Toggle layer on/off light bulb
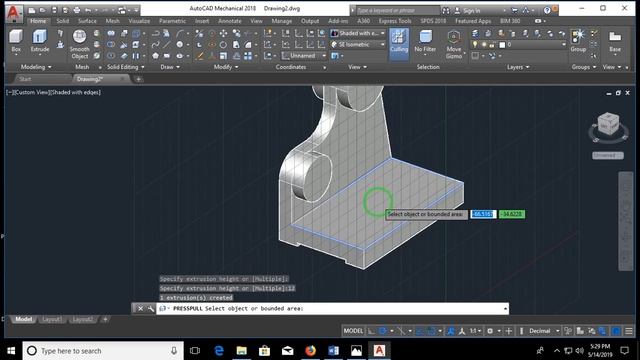This screenshot has width=640, height=360. coord(475,44)
